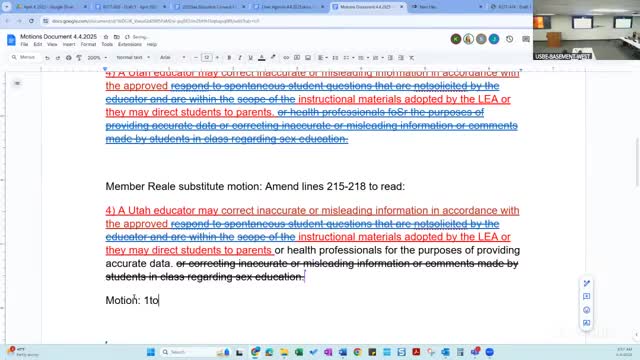Screen dimensions: 640x360
Task: Open the Normal text style dropdown
Action: 133,58
